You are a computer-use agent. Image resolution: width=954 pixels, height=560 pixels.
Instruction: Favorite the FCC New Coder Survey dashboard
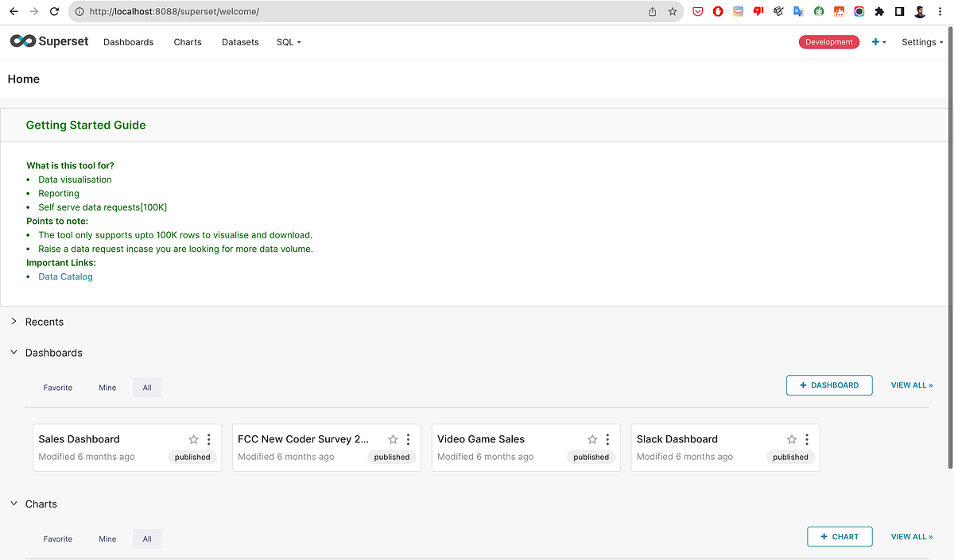click(393, 439)
